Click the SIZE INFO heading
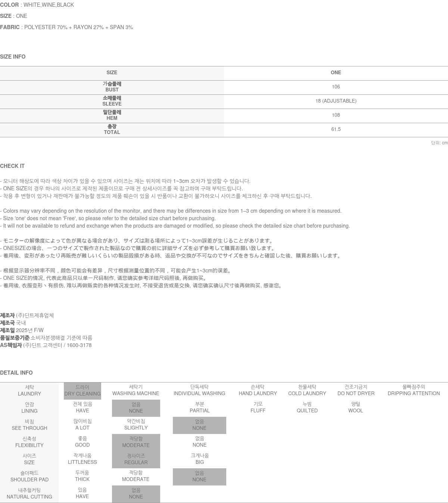The width and height of the screenshot is (448, 503). pyautogui.click(x=13, y=57)
